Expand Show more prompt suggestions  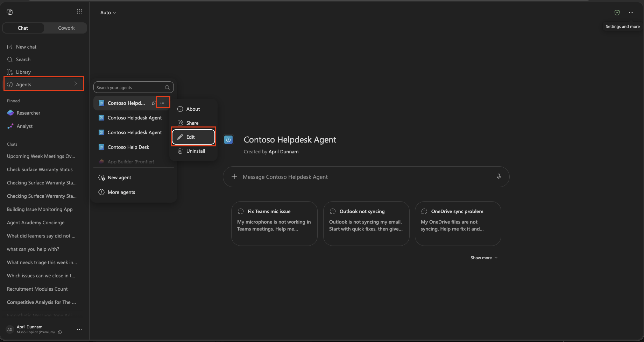(484, 258)
